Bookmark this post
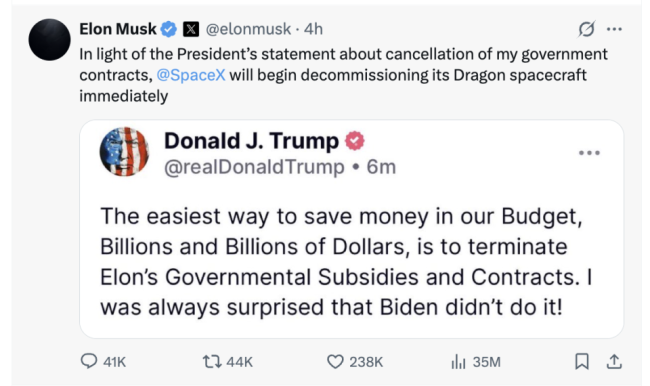This screenshot has height=386, width=650. 582,361
